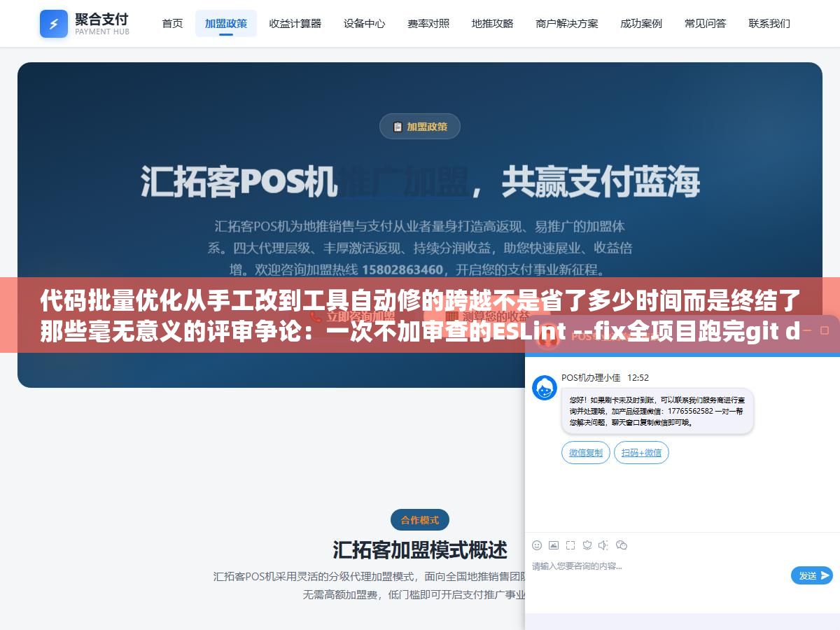Navigate to 地推攻略
This screenshot has width=840, height=630.
(493, 24)
